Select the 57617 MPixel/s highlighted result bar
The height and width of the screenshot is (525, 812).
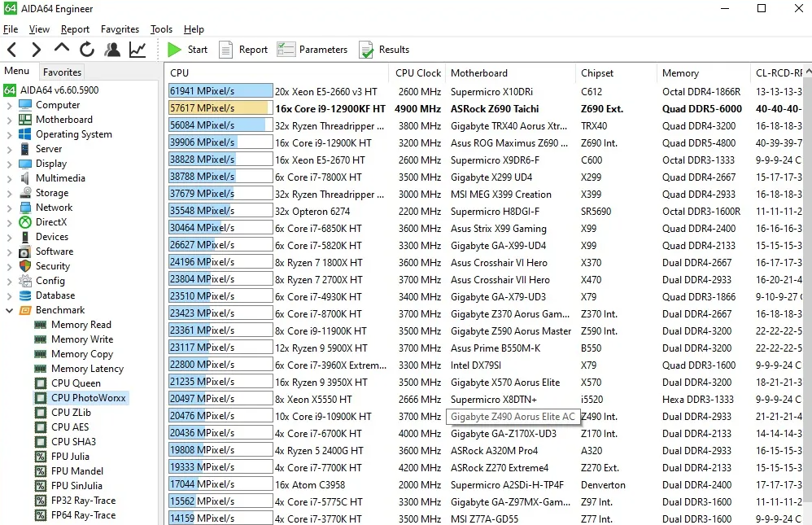[220, 107]
